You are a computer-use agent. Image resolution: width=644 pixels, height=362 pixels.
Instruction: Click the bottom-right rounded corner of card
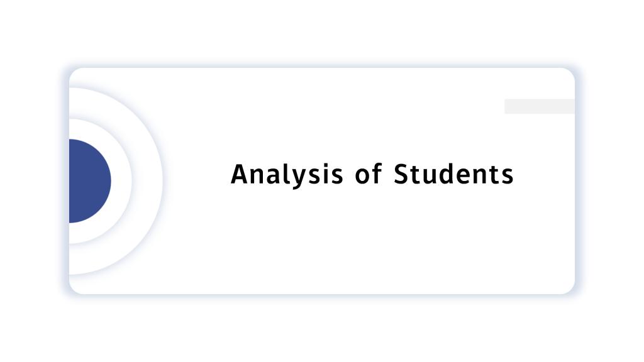coord(569,288)
